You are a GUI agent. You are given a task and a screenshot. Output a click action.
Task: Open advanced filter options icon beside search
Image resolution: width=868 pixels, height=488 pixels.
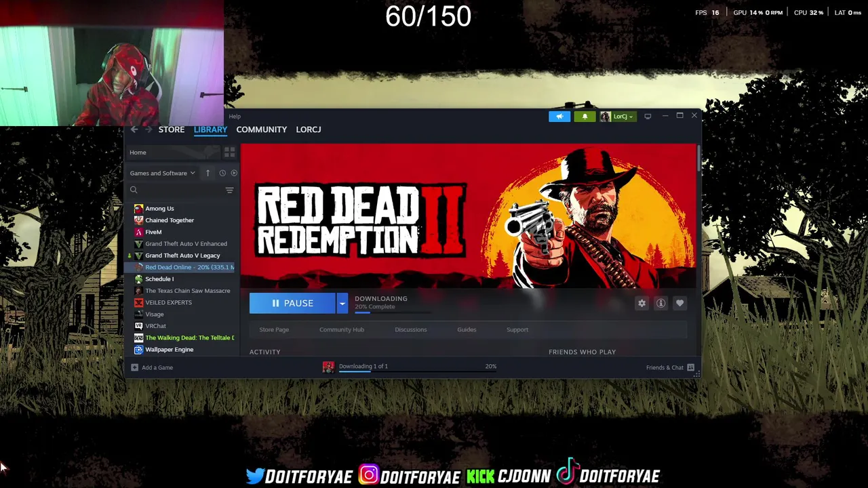click(x=229, y=190)
